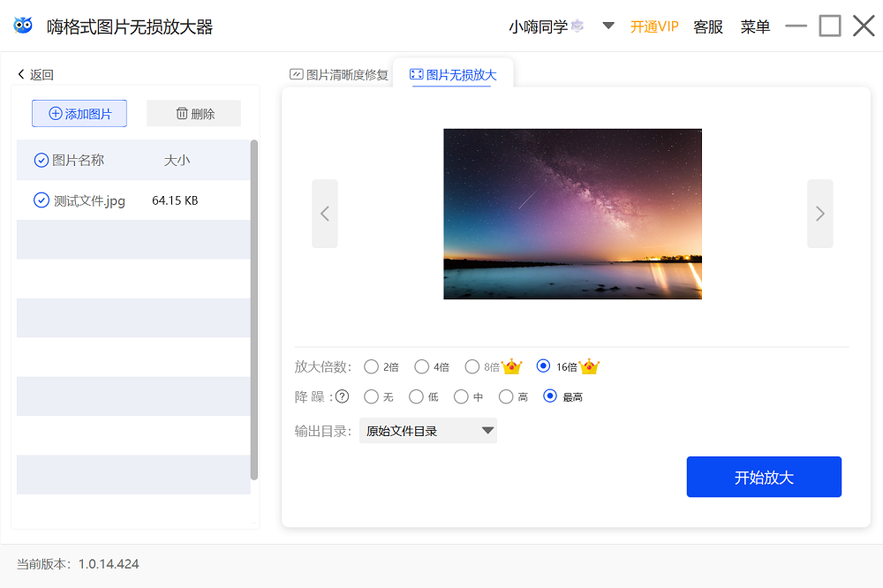Expand the account dropdown arrow
Image resolution: width=883 pixels, height=588 pixels.
608,26
